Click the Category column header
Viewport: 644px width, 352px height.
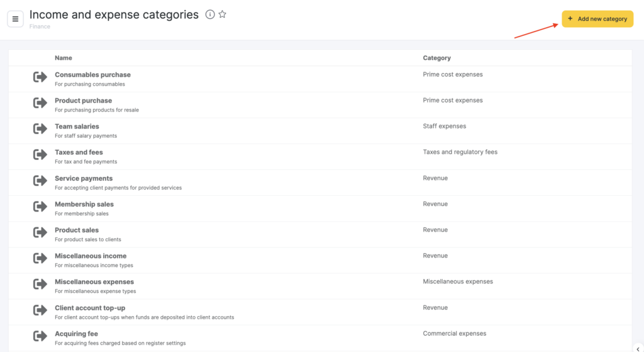[x=436, y=58]
